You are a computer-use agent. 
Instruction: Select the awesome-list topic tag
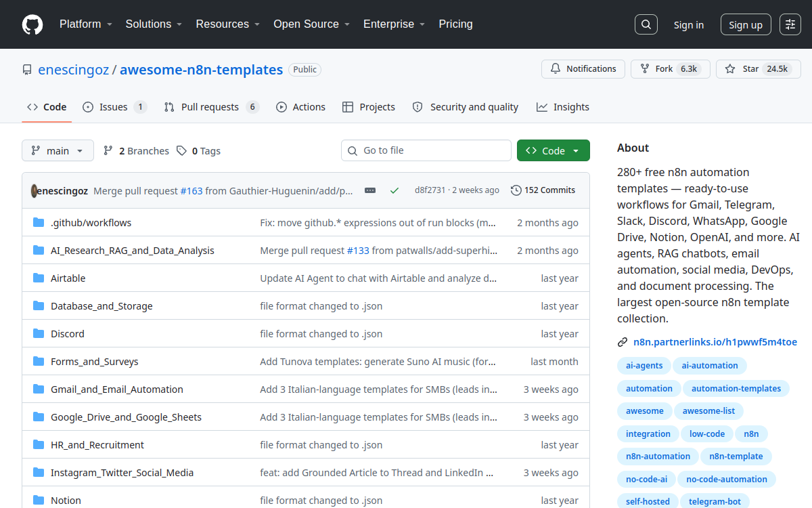[708, 411]
